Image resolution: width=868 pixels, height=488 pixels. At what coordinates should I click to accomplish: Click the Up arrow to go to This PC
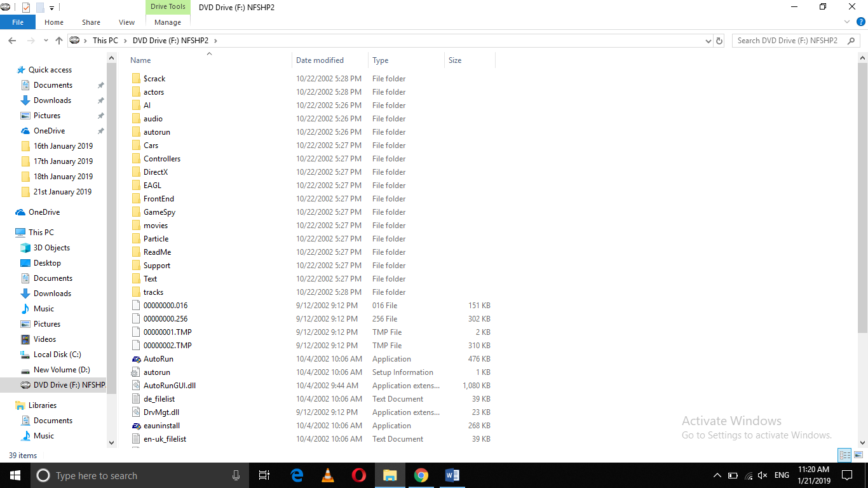click(58, 40)
